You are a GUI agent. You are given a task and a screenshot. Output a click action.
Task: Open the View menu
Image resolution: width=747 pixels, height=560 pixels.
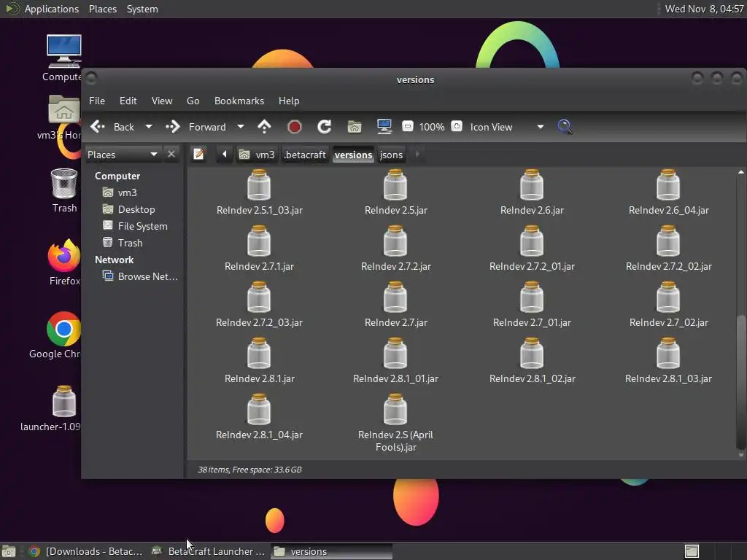pos(161,101)
